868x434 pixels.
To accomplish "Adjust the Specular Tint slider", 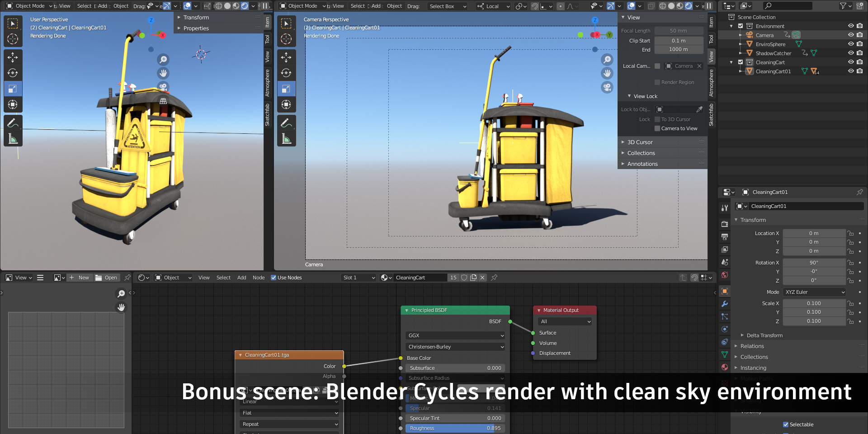I will [x=455, y=418].
